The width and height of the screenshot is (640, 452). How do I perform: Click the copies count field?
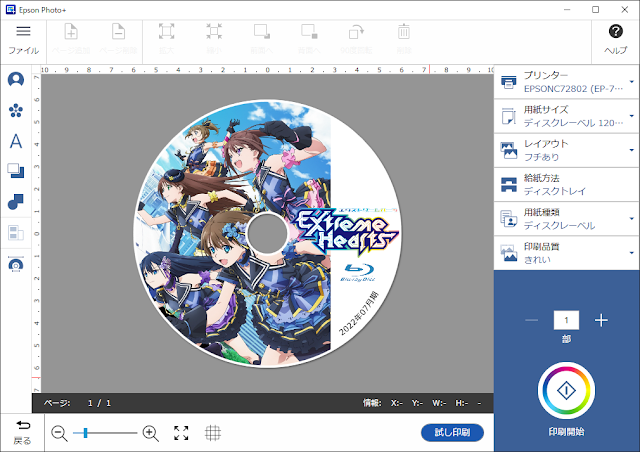click(566, 320)
